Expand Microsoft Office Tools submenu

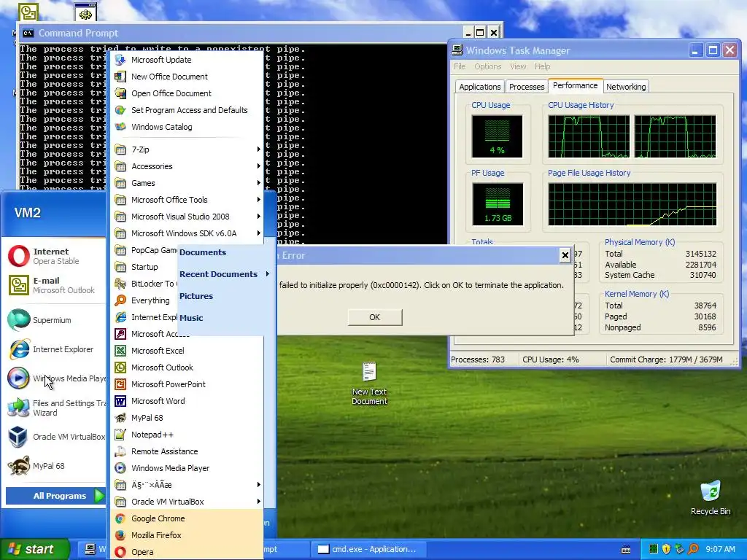(x=187, y=200)
